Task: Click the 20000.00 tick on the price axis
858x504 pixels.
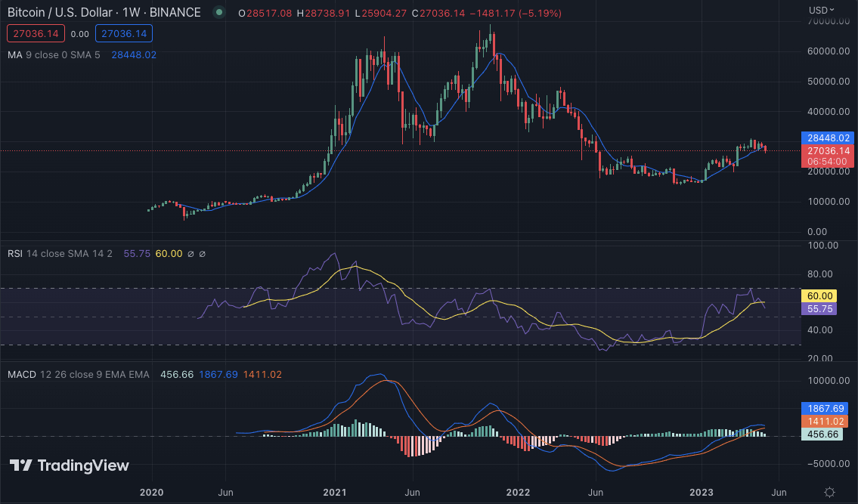Action: [x=829, y=172]
